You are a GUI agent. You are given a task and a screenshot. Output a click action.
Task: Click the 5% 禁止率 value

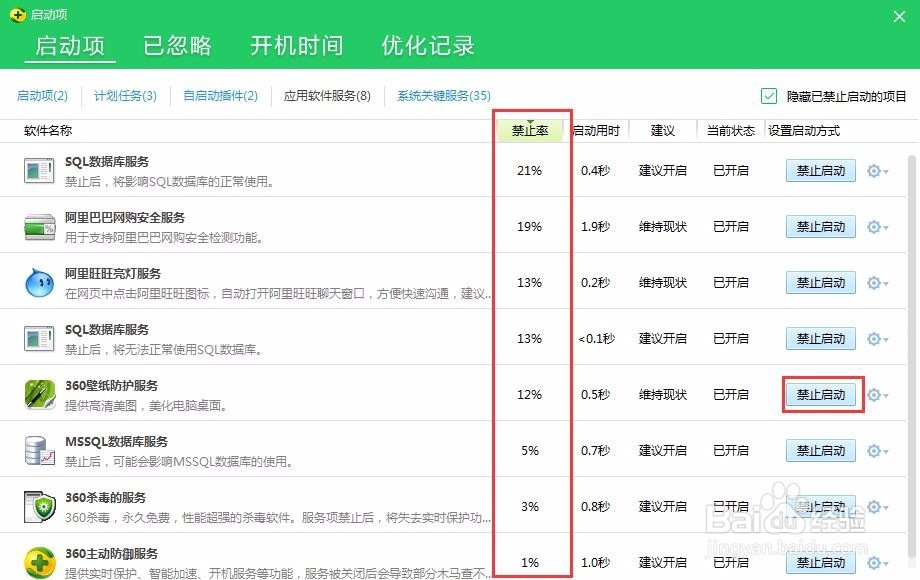coord(530,451)
